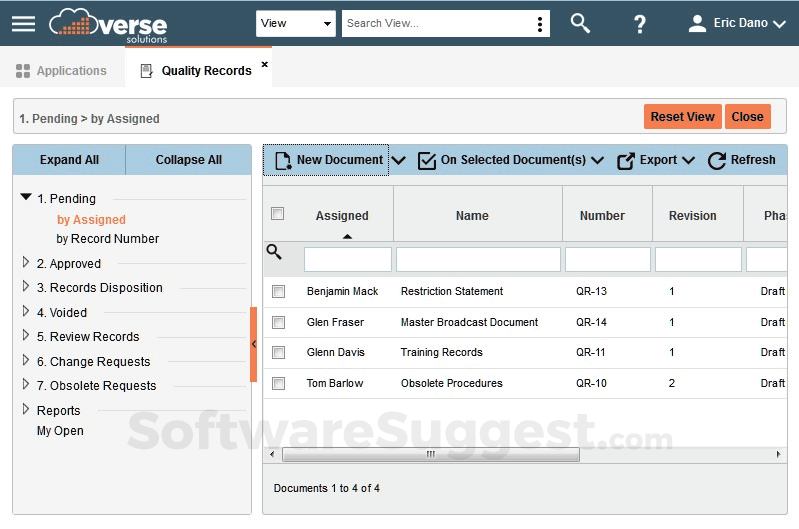The height and width of the screenshot is (529, 799).
Task: Click the Export icon in the toolbar
Action: (x=626, y=160)
